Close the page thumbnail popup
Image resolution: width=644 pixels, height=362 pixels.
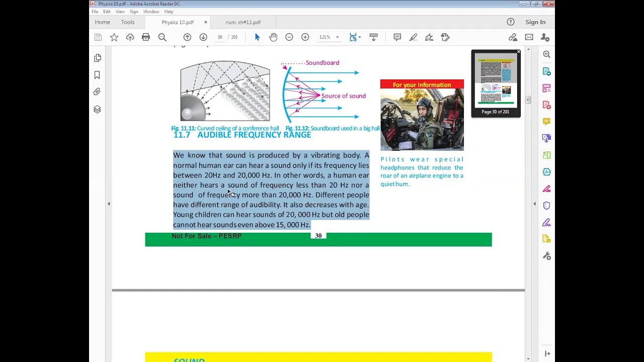pyautogui.click(x=519, y=52)
